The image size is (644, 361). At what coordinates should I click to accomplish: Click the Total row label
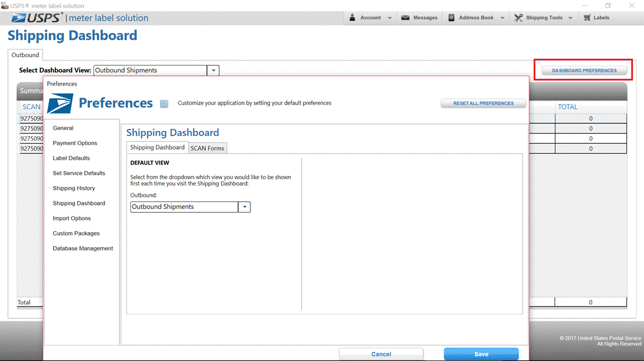[x=24, y=302]
